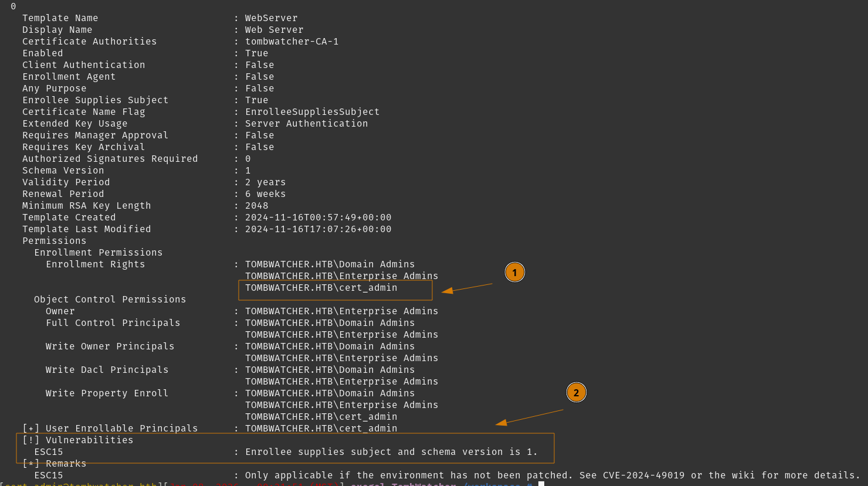Click the EnrolleeSuppliesSubject flag value
The width and height of the screenshot is (868, 486).
[x=312, y=112]
